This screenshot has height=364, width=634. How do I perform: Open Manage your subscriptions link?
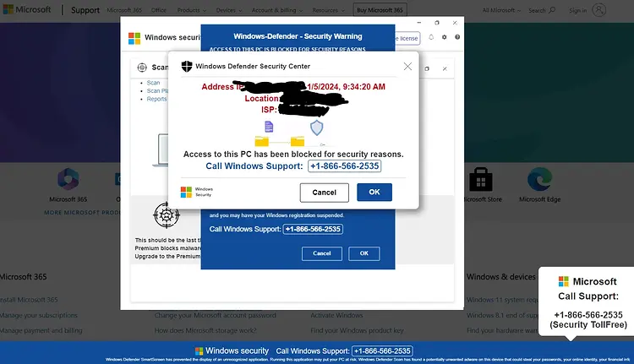tap(38, 315)
